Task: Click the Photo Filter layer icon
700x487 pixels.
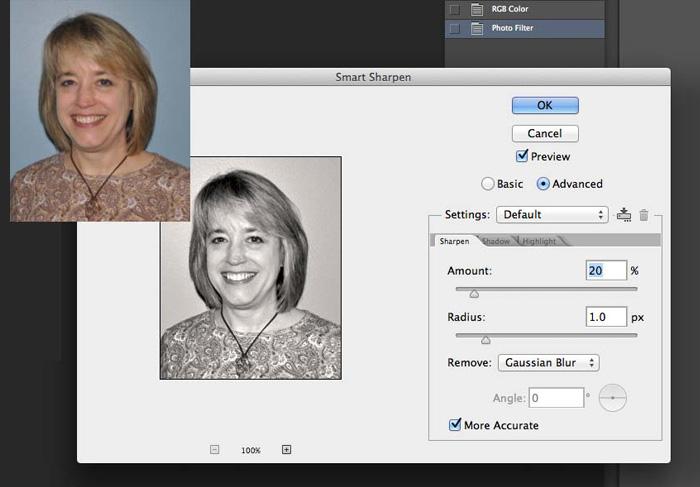Action: tap(476, 29)
